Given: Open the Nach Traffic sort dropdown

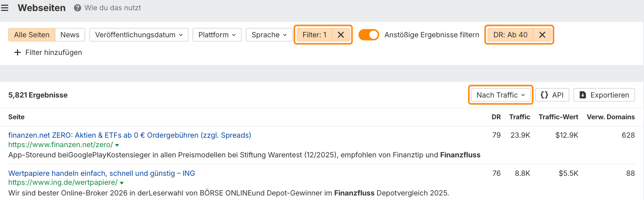Looking at the screenshot, I should click(501, 95).
